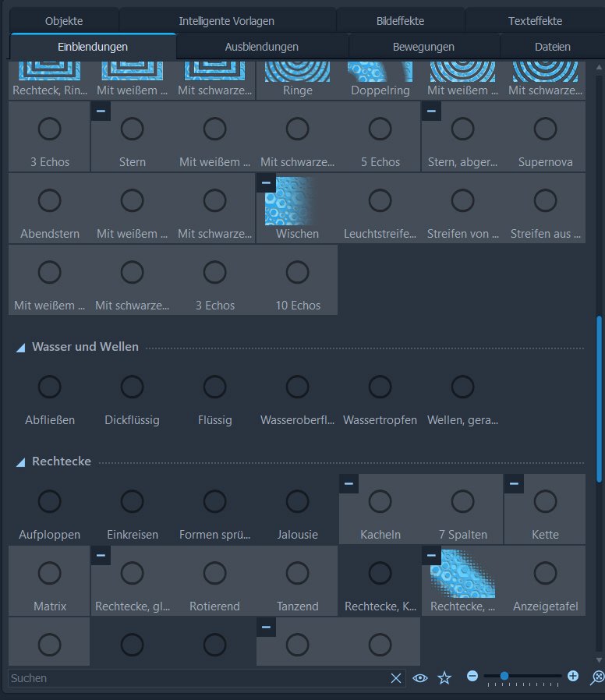Screen dimensions: 605x700
Task: Collapse the Wasser und Wellen section
Action: [x=21, y=348]
